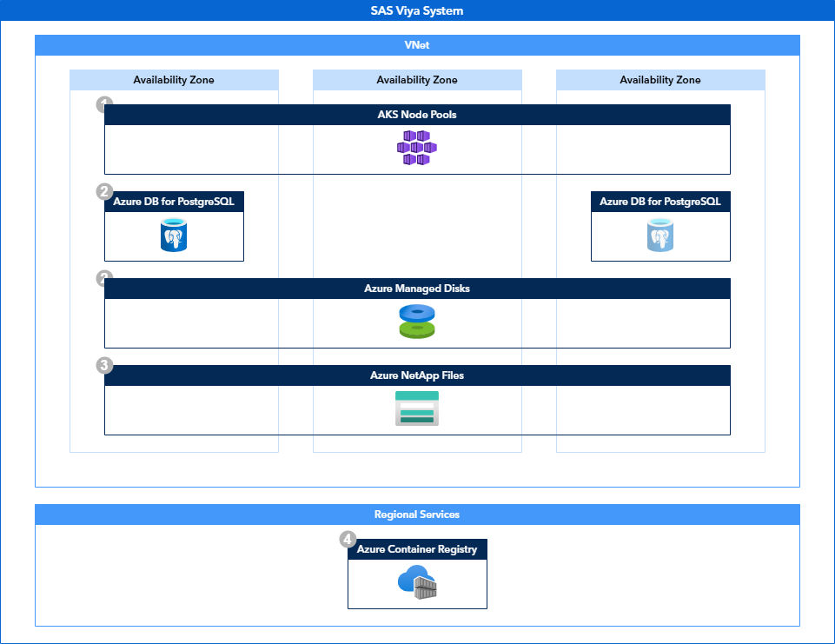
Task: Click the Regional Services header
Action: pyautogui.click(x=417, y=515)
